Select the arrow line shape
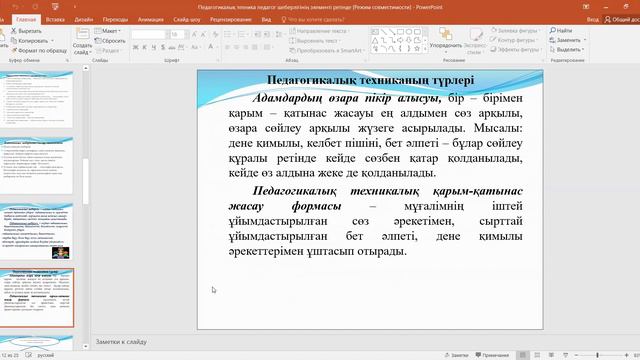The image size is (640, 360). pos(392,32)
